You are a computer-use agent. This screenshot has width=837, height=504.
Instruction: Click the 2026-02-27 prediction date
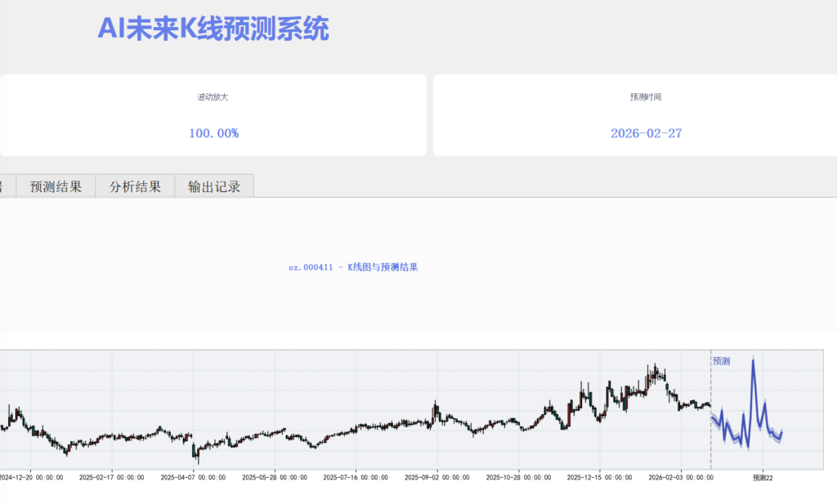coord(646,133)
